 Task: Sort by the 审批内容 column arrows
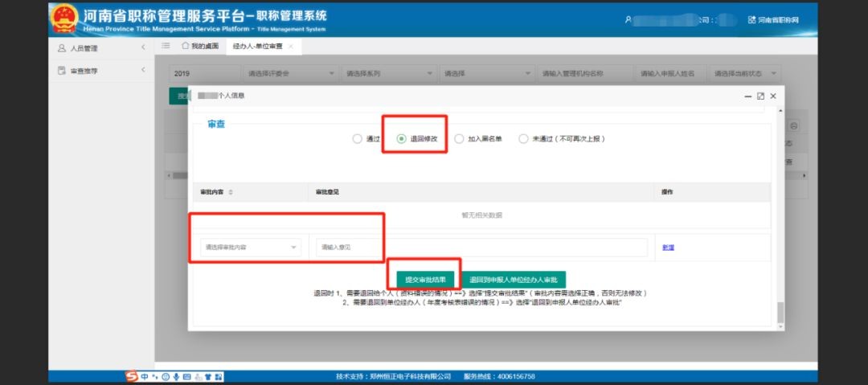point(231,192)
